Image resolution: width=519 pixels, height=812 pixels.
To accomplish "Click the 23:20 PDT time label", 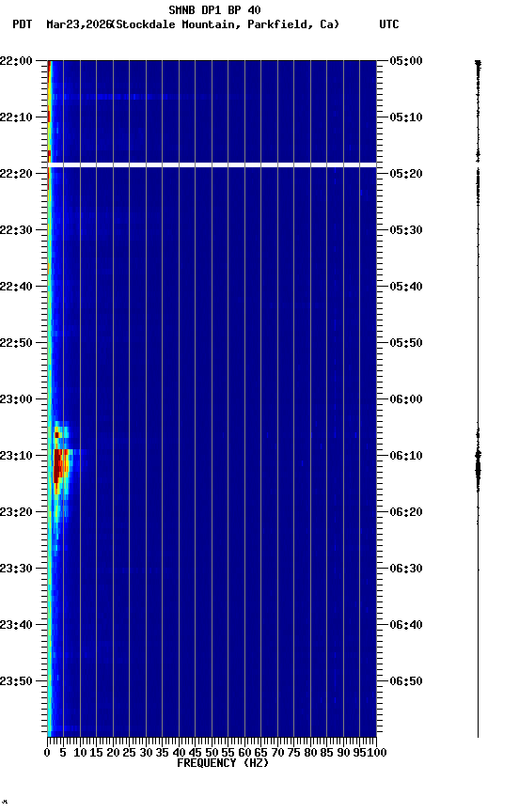I will tap(16, 513).
